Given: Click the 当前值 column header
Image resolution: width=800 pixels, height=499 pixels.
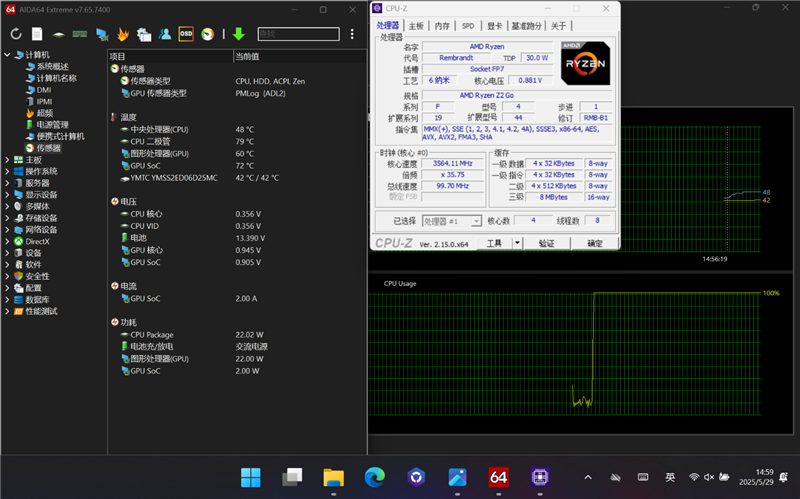Looking at the screenshot, I should point(299,56).
